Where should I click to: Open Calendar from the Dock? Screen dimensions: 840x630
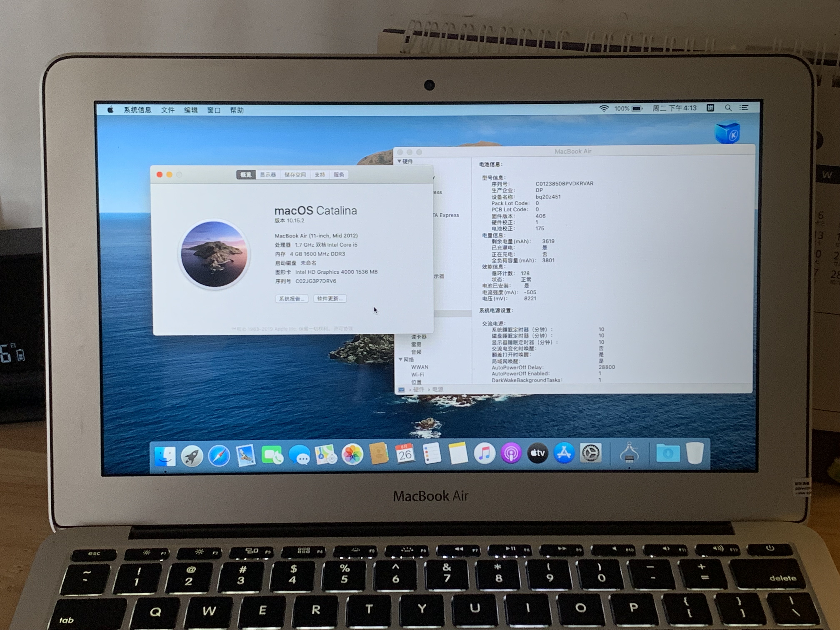coord(405,454)
